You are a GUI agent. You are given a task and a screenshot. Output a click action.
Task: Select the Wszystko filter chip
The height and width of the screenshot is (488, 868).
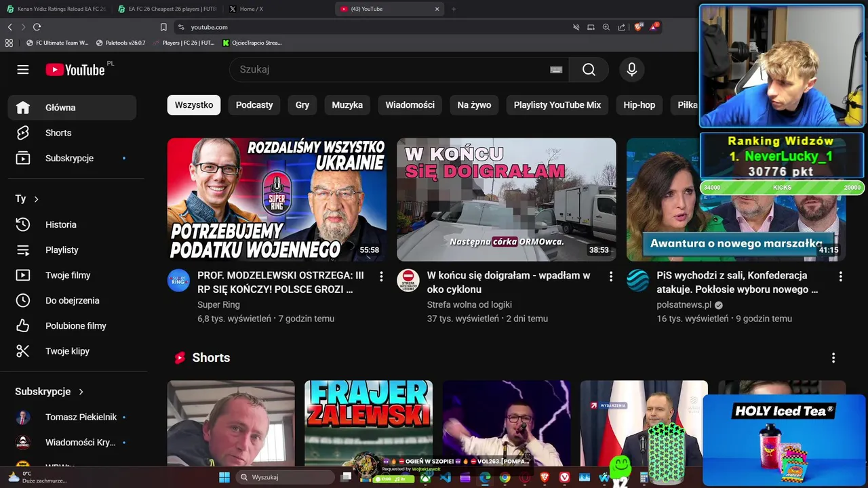[194, 105]
